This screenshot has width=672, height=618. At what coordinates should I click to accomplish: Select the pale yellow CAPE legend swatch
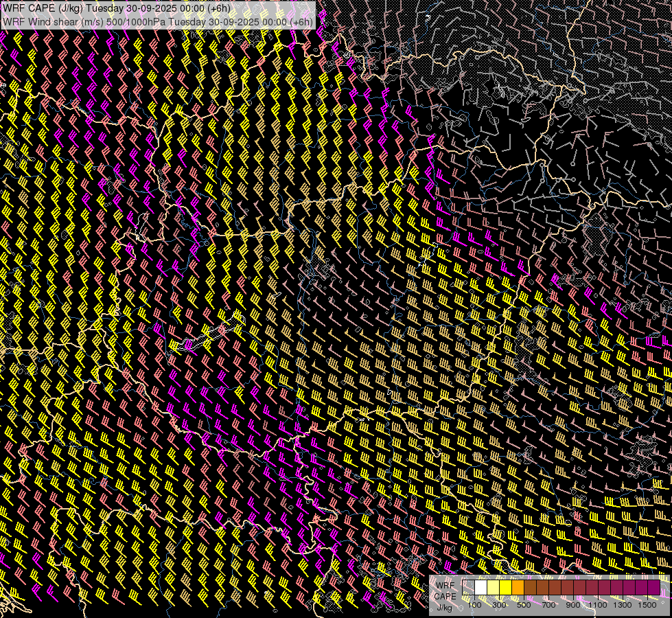point(494,588)
